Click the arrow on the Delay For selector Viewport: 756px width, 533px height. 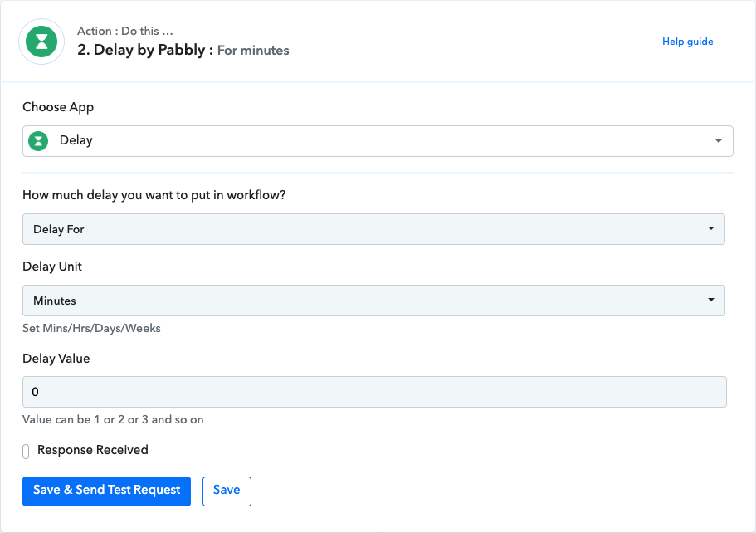(710, 228)
